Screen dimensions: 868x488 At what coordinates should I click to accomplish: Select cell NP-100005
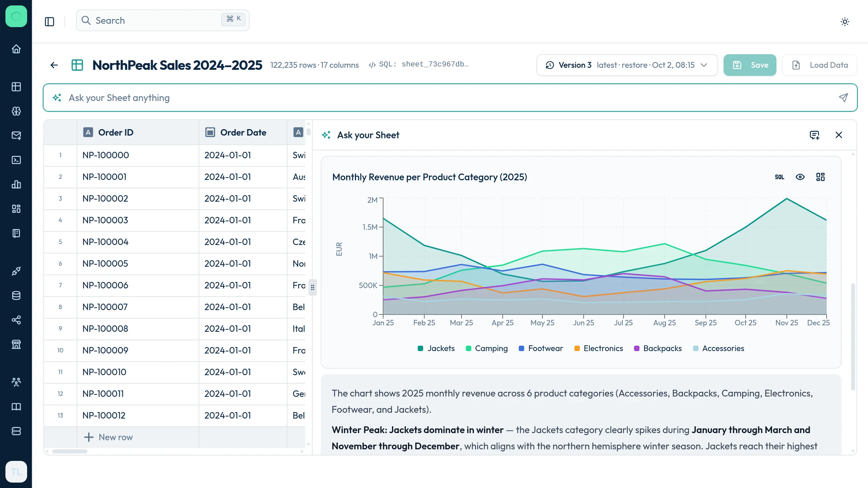[x=138, y=264]
